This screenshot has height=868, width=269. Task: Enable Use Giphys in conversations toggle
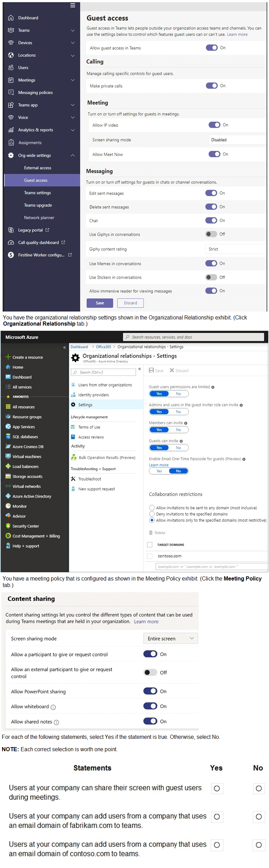211,234
